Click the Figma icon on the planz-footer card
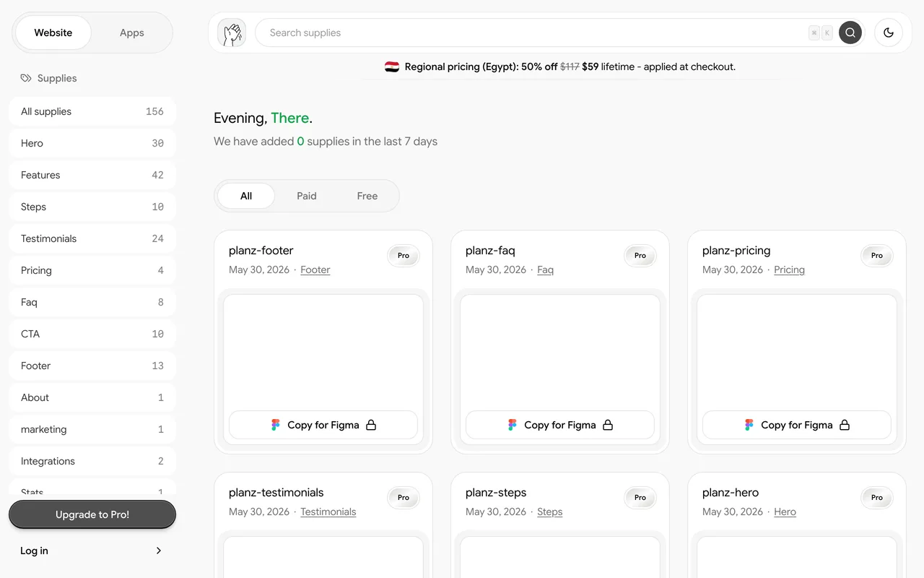The height and width of the screenshot is (578, 924). click(275, 425)
